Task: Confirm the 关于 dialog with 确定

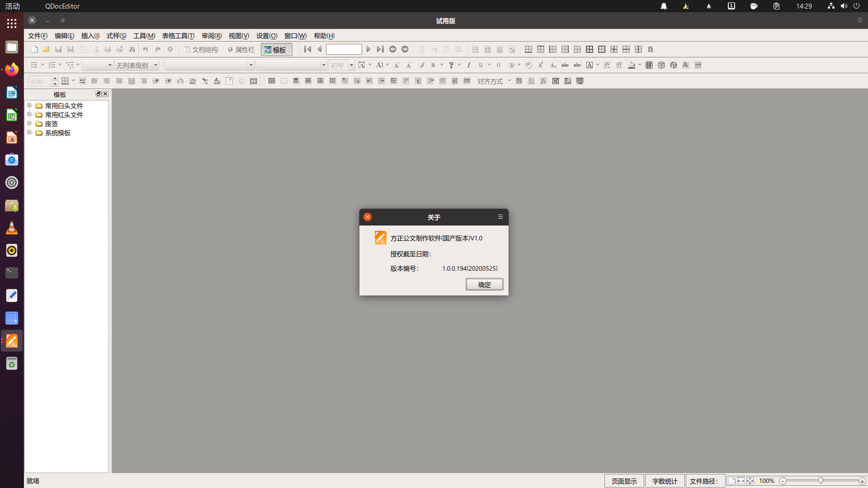Action: coord(485,285)
